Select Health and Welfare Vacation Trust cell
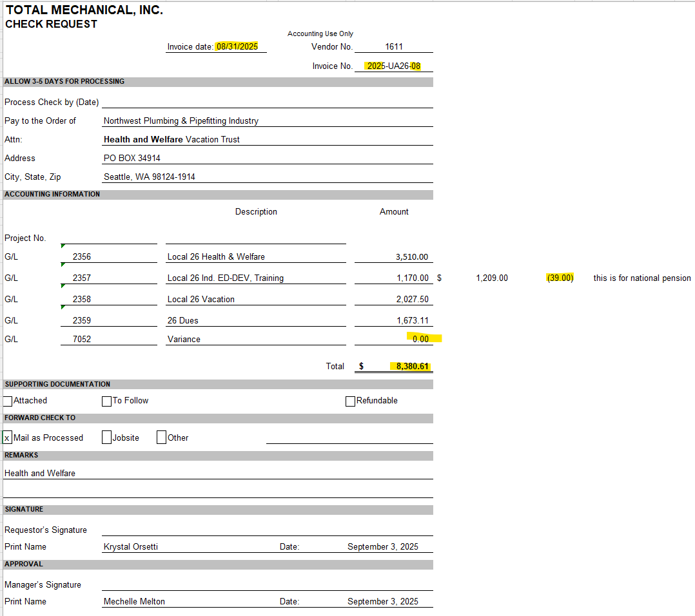The height and width of the screenshot is (616, 695). pyautogui.click(x=268, y=139)
